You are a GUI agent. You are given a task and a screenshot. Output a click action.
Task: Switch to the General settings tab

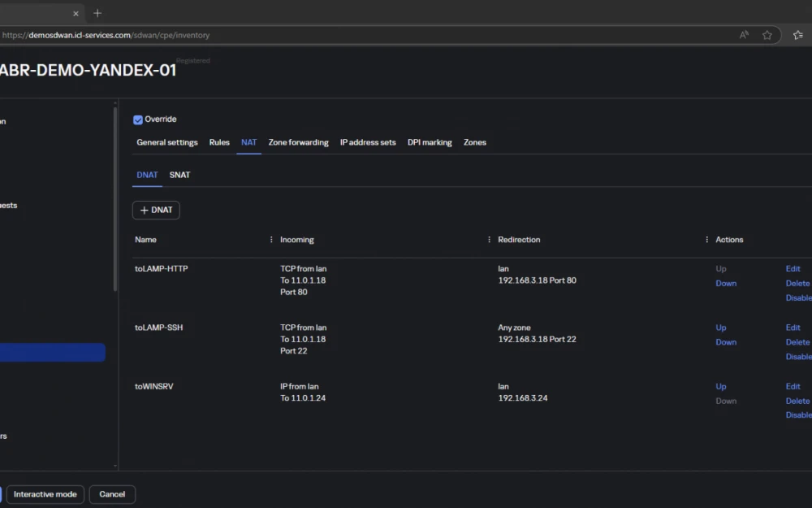point(166,142)
